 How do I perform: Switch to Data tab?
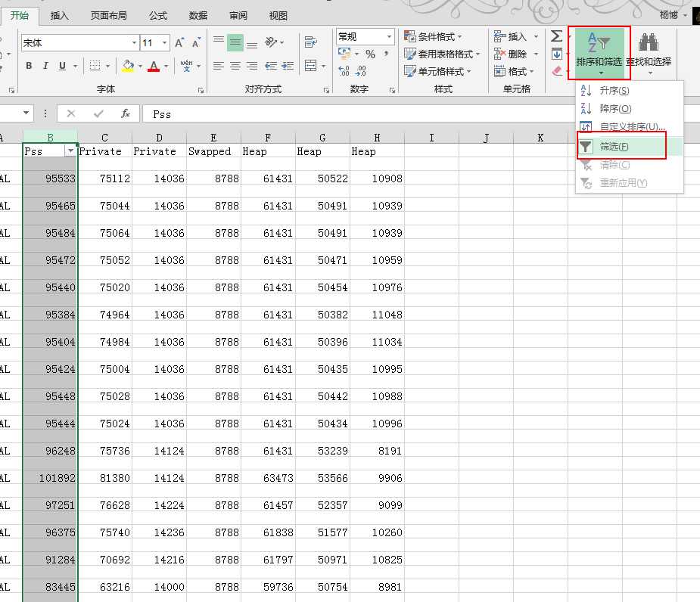(198, 16)
